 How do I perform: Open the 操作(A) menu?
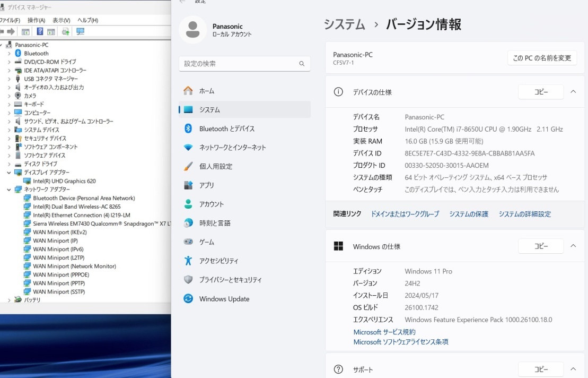pos(36,20)
